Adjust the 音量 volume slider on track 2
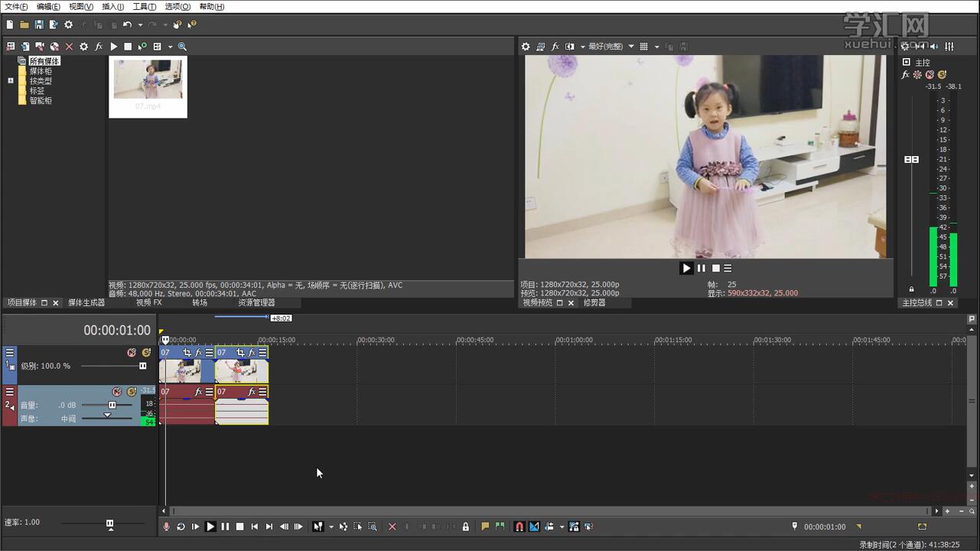This screenshot has height=551, width=980. tap(112, 405)
